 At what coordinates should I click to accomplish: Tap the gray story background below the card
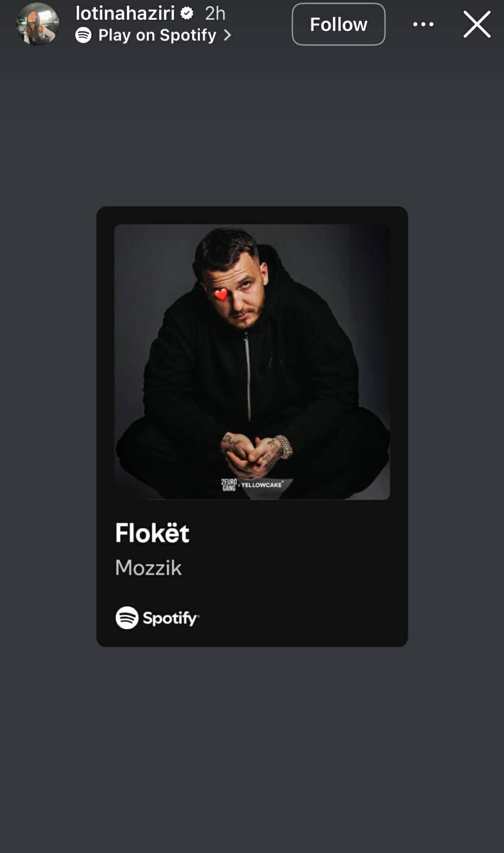coord(252,748)
